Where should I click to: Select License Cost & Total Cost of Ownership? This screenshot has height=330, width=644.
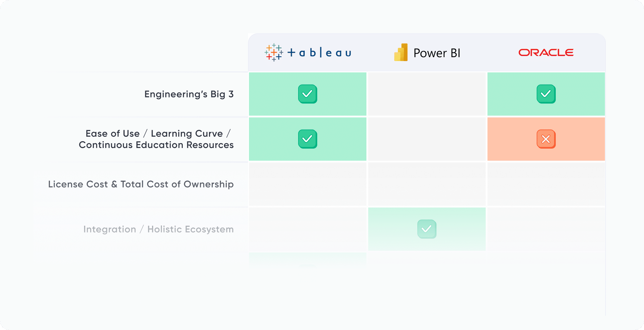pyautogui.click(x=141, y=184)
